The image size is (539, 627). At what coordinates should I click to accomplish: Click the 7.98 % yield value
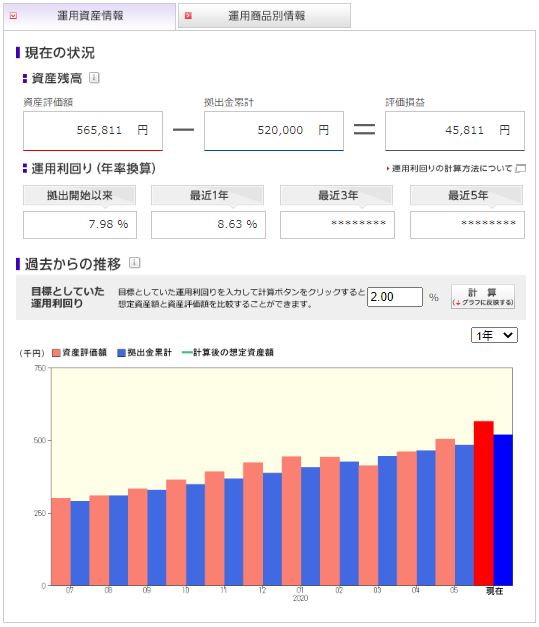[x=80, y=225]
